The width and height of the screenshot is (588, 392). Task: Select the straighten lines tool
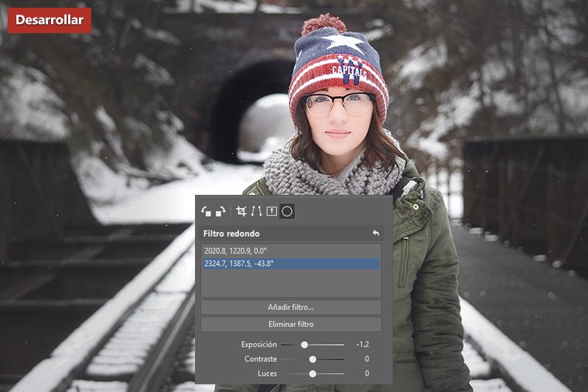[257, 211]
